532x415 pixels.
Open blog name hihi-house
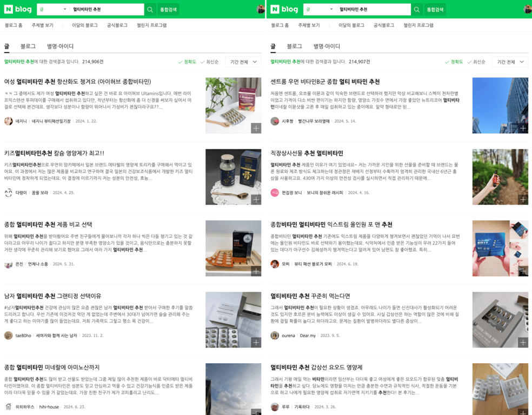[x=49, y=407]
